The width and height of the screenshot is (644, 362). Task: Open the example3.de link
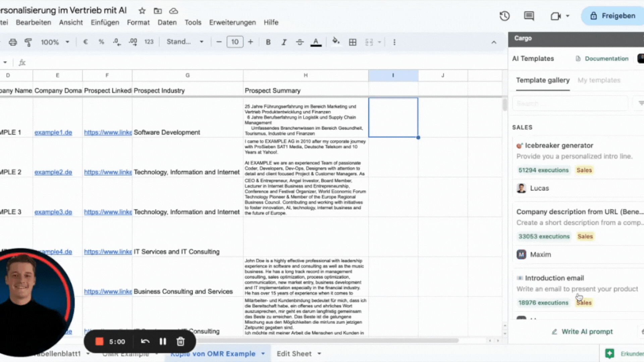(x=53, y=212)
